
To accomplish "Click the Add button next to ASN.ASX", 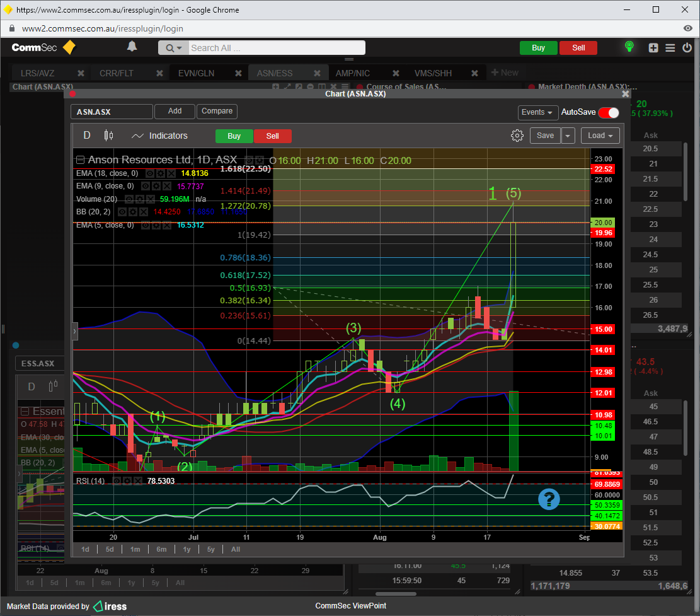I will [175, 111].
